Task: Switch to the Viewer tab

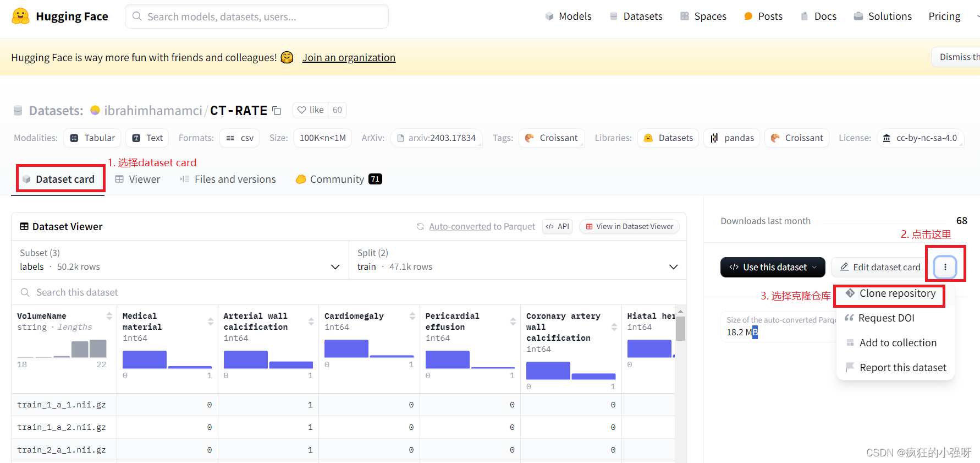Action: pos(137,179)
